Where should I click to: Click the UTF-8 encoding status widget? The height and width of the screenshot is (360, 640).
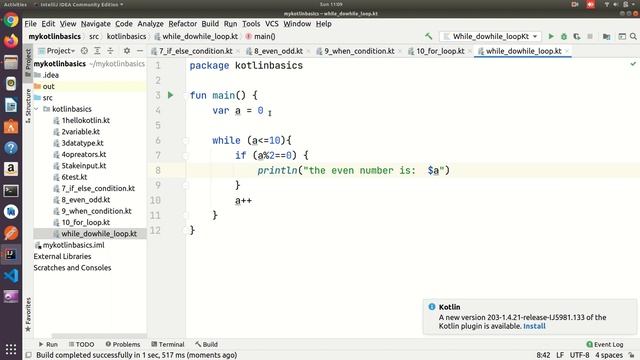[x=579, y=355]
